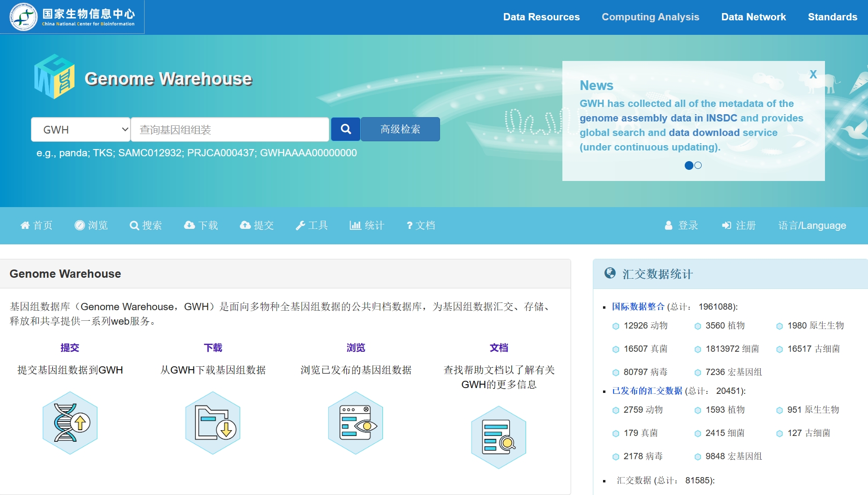The width and height of the screenshot is (868, 495).
Task: Select the first news carousel dot
Action: (689, 165)
